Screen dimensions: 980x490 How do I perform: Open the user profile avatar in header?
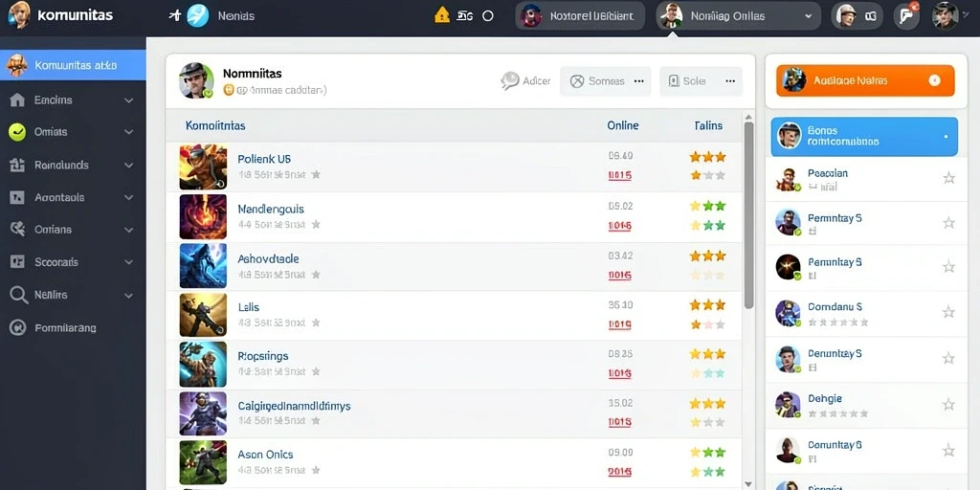pos(945,15)
